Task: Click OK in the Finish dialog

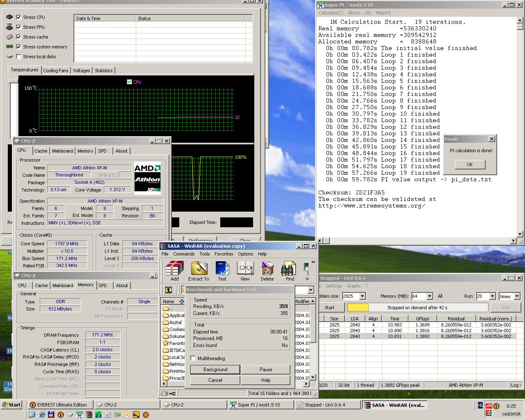Action: click(x=470, y=164)
